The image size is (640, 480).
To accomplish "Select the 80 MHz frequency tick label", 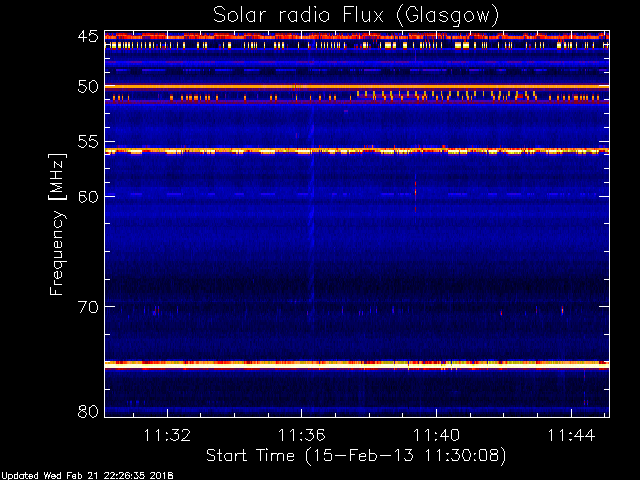I will [x=87, y=411].
